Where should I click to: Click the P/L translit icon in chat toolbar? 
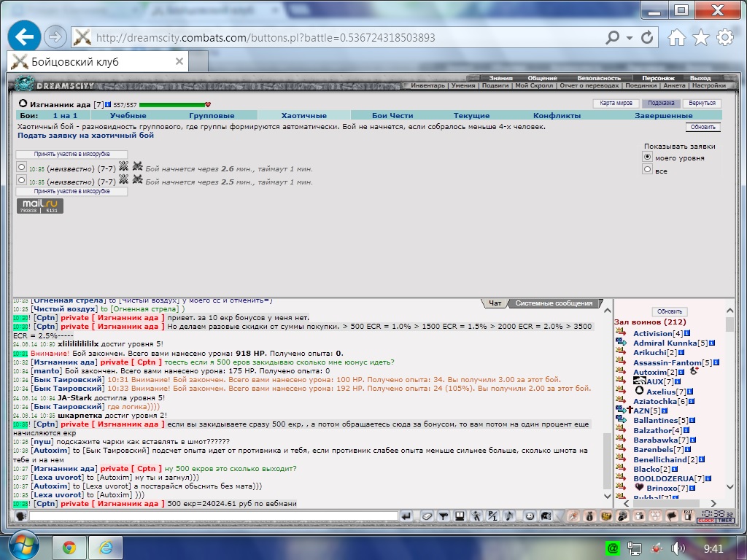tap(492, 516)
